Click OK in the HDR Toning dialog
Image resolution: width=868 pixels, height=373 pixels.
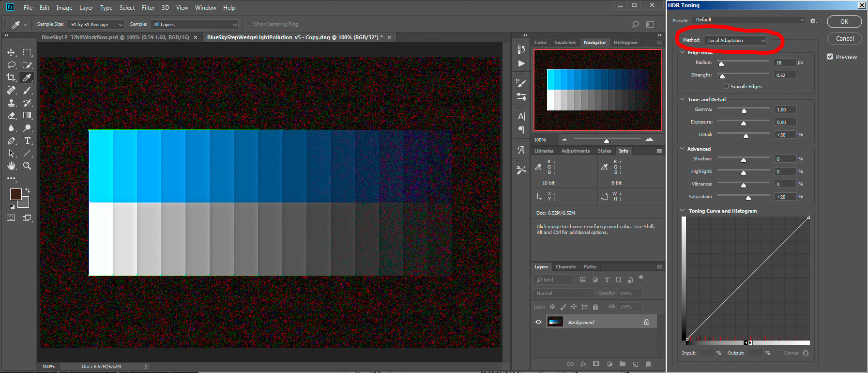tap(844, 22)
